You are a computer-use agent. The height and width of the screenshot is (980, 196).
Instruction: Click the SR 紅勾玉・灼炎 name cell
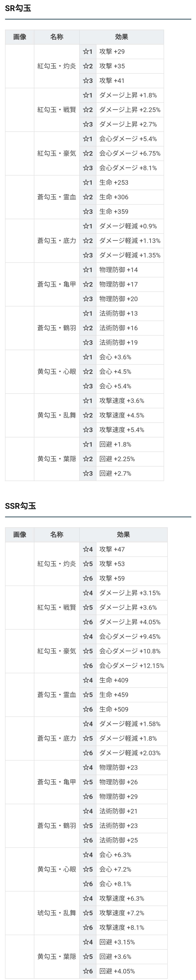coord(57,66)
